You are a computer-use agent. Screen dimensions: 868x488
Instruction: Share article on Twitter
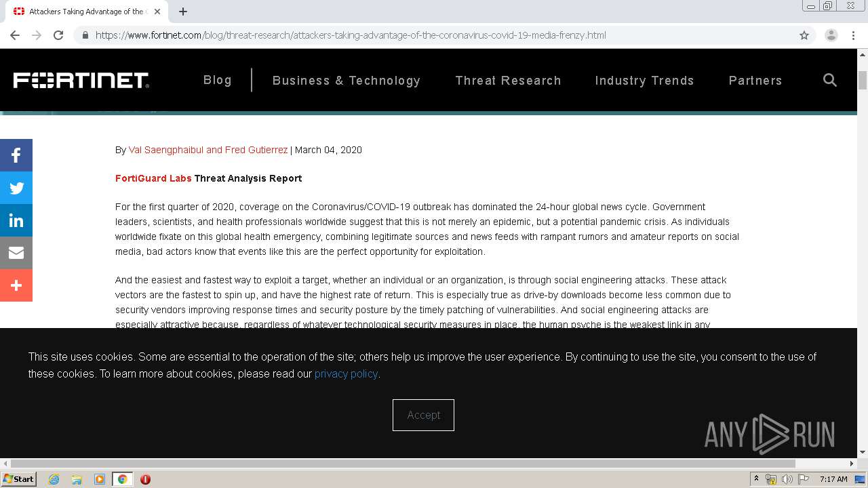click(x=16, y=188)
